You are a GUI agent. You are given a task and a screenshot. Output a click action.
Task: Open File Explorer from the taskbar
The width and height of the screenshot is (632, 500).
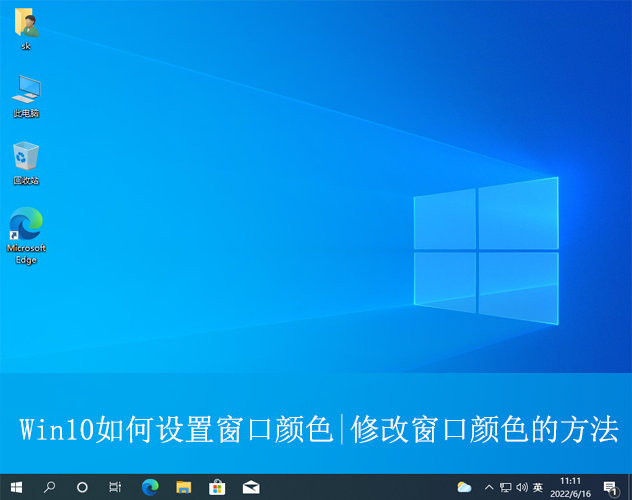[184, 487]
